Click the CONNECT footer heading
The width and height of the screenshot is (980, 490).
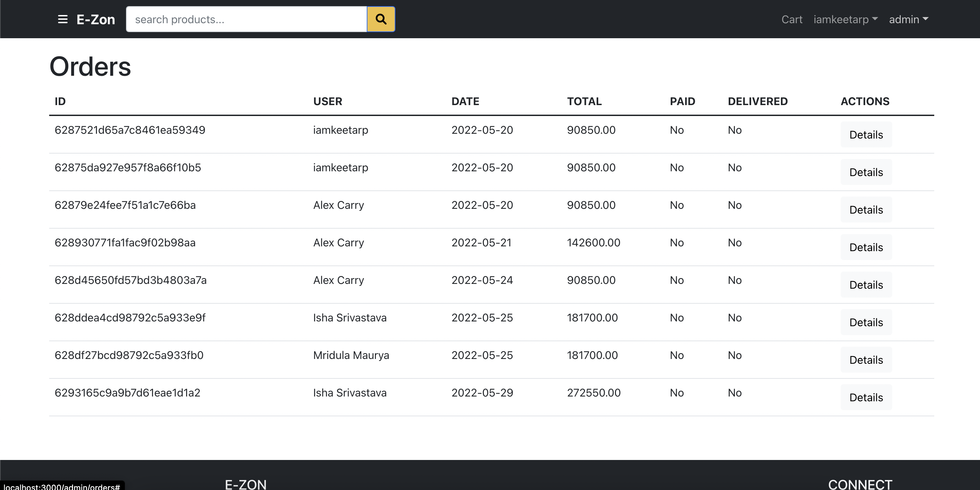click(x=860, y=484)
